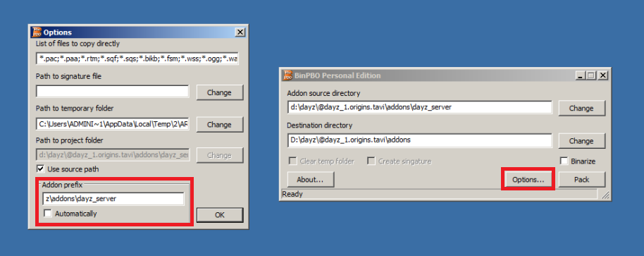Maximize the BinPBO Personal Edition window
The height and width of the screenshot is (256, 644).
pyautogui.click(x=590, y=75)
